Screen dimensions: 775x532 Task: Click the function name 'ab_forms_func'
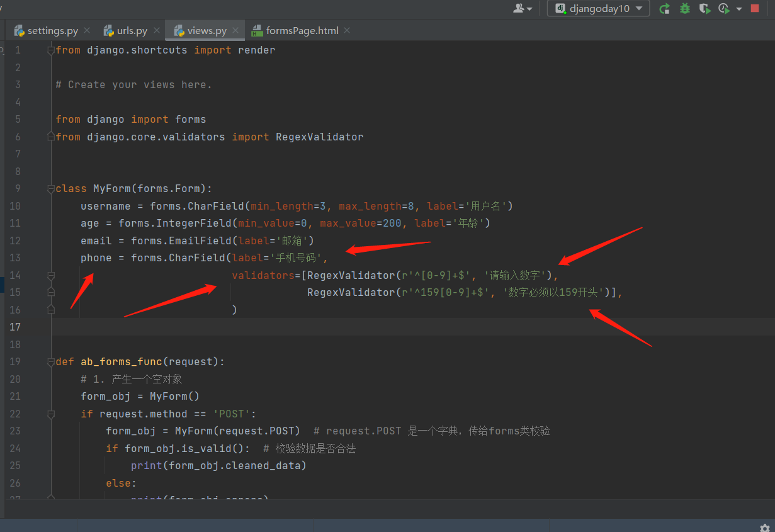[x=122, y=362]
